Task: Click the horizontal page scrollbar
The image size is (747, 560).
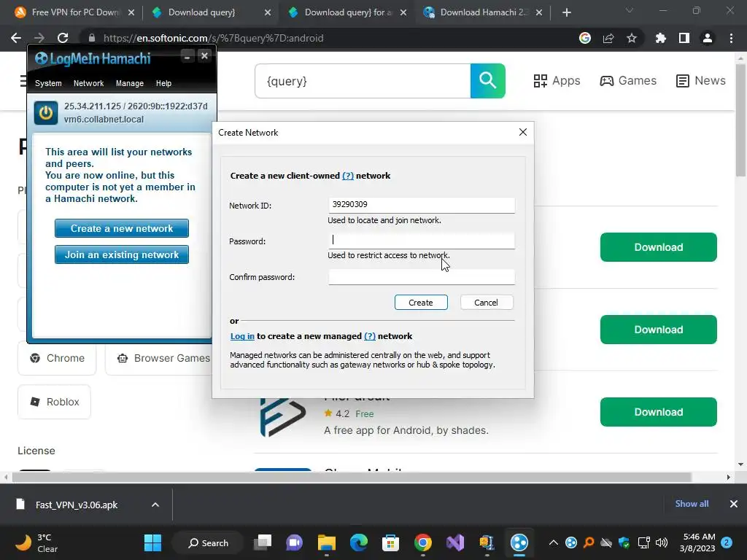Action: point(352,477)
